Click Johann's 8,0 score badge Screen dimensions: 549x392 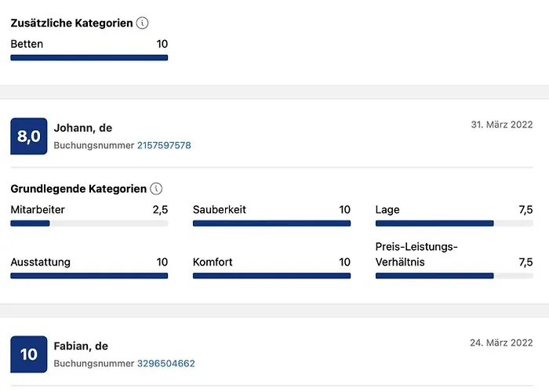(29, 137)
